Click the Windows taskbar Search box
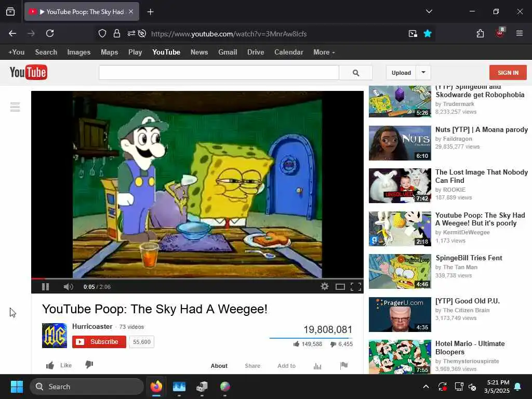Screen dimensions: 532x399 point(87,387)
